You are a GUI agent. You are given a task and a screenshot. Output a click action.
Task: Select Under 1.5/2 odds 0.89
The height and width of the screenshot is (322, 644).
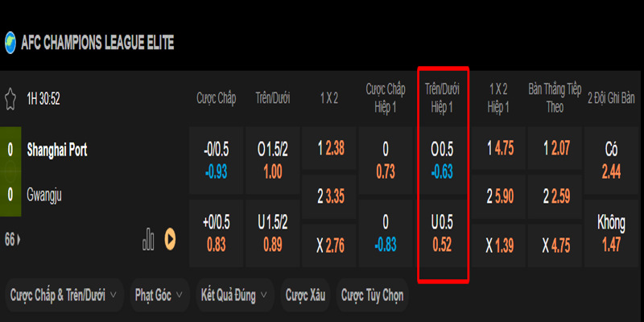coord(273,233)
